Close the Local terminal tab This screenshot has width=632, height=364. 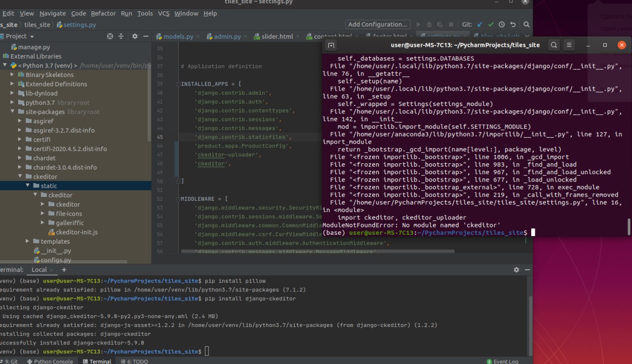[x=51, y=270]
